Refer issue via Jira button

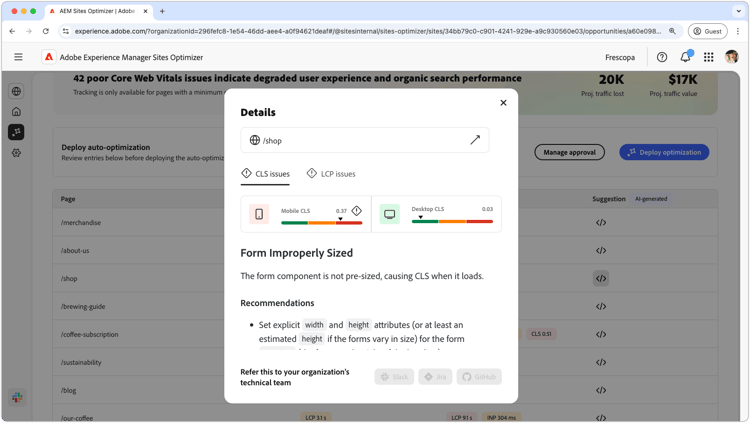(x=435, y=377)
